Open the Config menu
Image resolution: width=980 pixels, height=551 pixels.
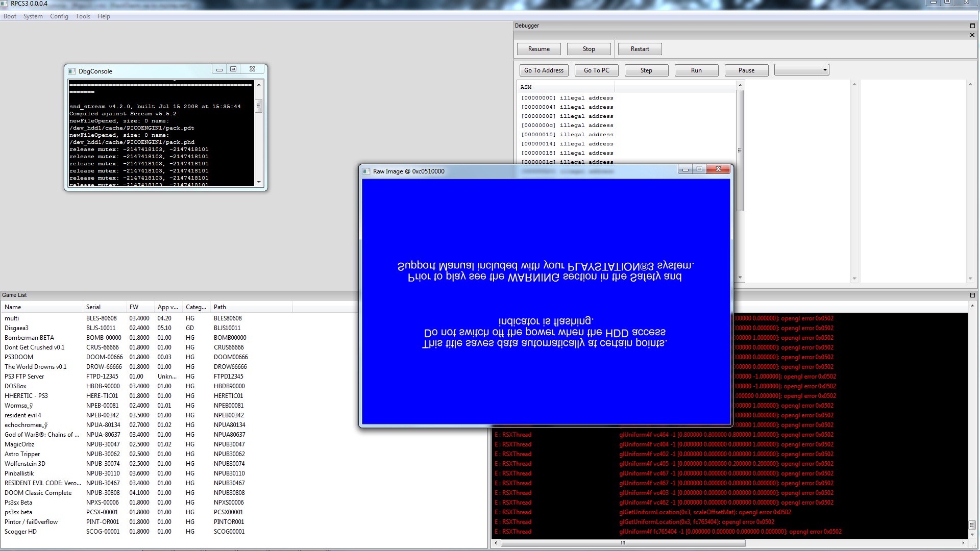59,16
